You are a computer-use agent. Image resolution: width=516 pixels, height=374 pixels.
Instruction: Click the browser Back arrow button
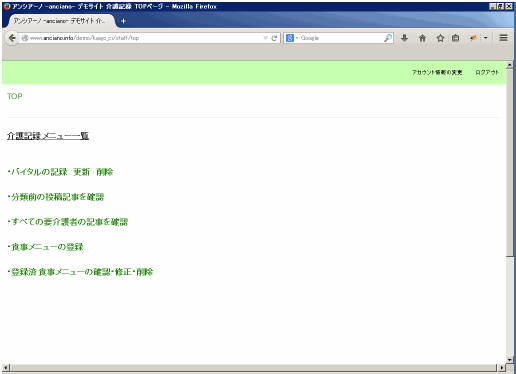click(x=12, y=38)
